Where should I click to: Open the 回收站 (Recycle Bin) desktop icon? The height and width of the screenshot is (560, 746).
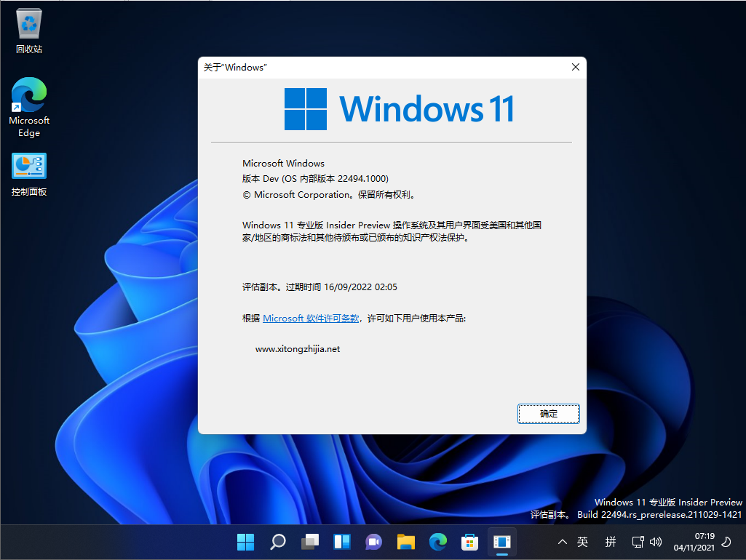[28, 22]
